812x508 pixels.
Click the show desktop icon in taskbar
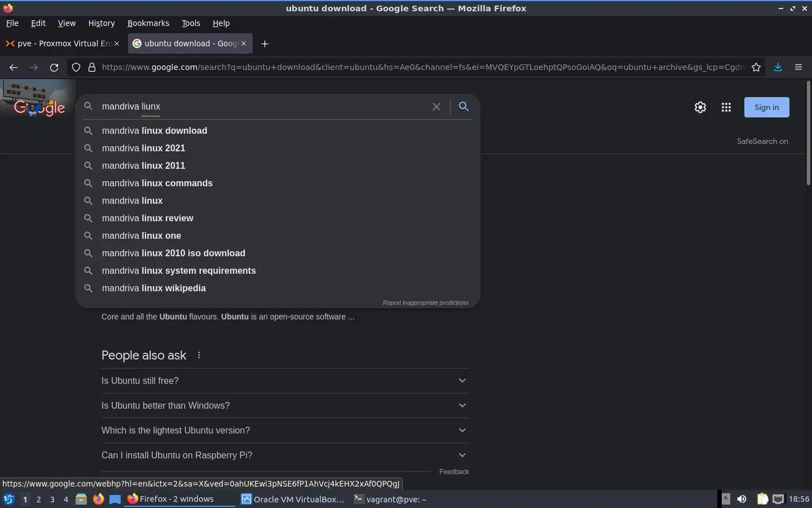(x=115, y=499)
